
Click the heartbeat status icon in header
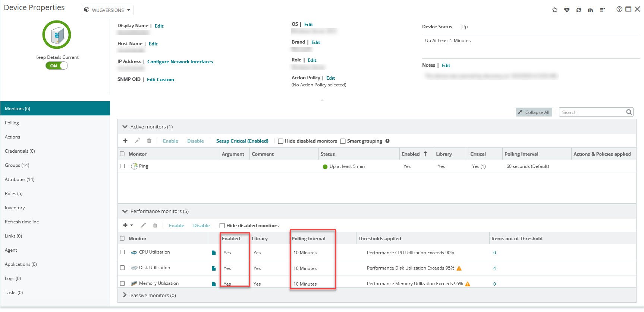pos(567,10)
